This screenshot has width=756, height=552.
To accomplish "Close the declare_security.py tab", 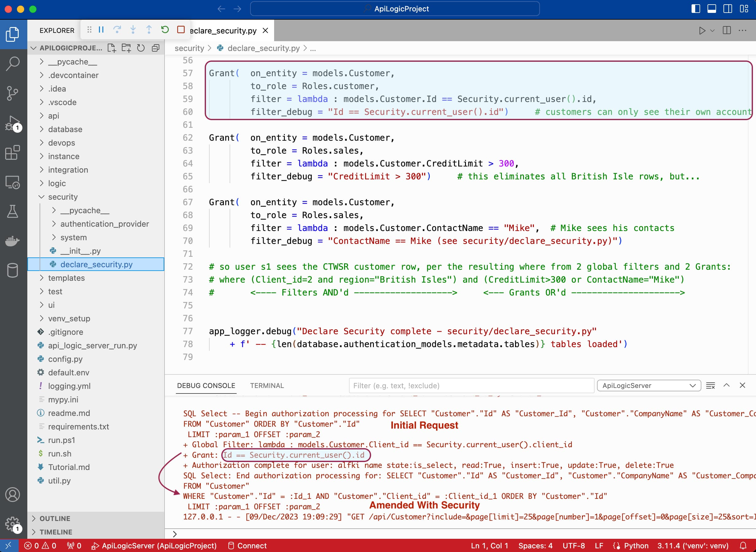I will (266, 30).
